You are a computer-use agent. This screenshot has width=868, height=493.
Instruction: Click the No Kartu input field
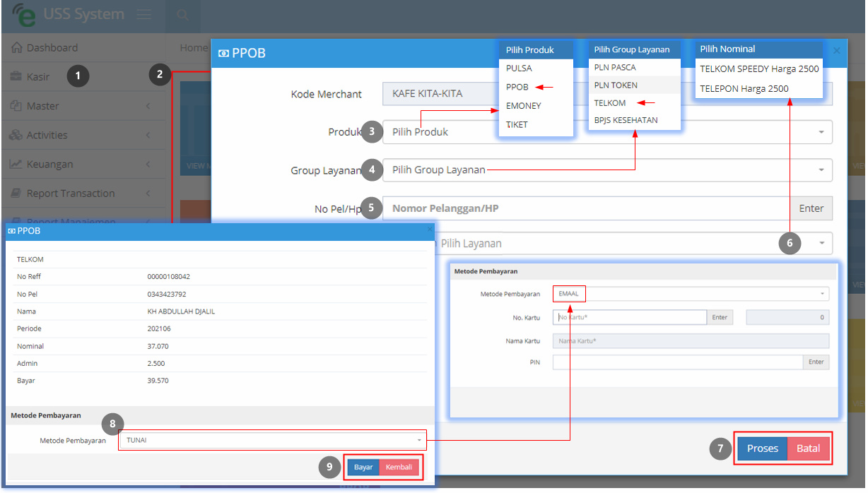[x=629, y=317]
